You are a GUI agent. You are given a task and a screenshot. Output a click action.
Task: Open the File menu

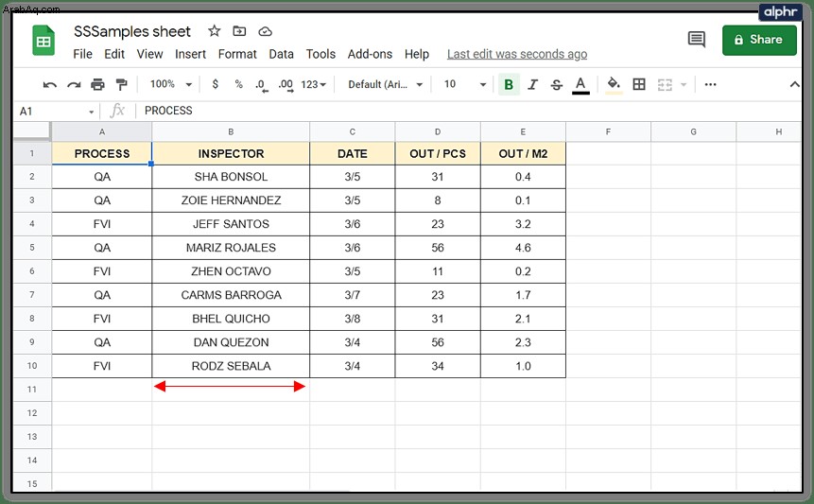pos(82,54)
